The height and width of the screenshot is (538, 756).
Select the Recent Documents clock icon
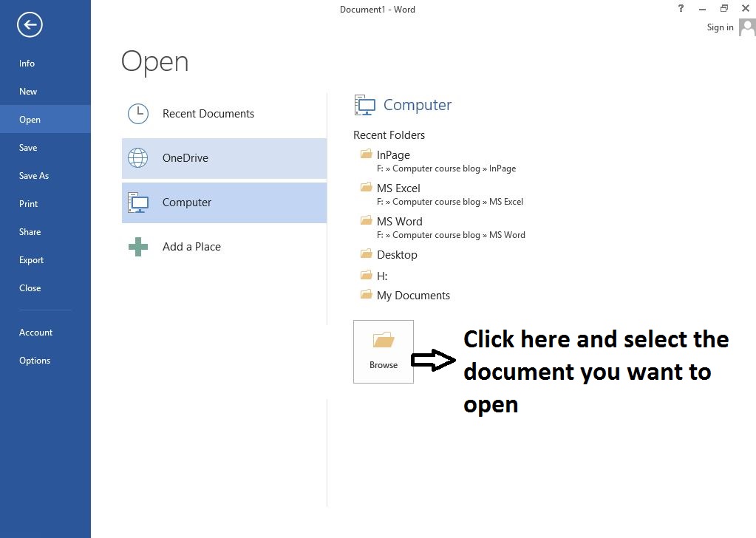point(138,114)
